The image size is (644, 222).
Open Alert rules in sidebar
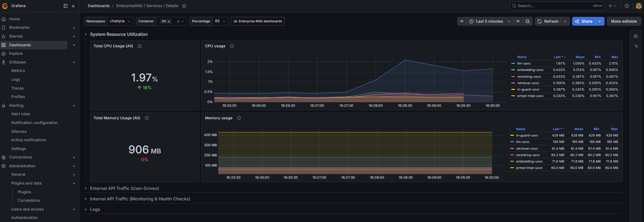[x=21, y=114]
